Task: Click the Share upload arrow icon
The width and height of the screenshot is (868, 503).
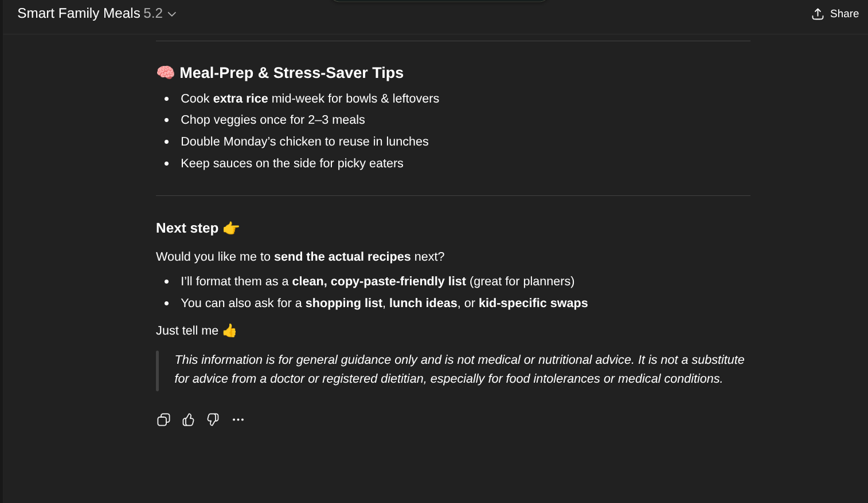Action: (818, 14)
